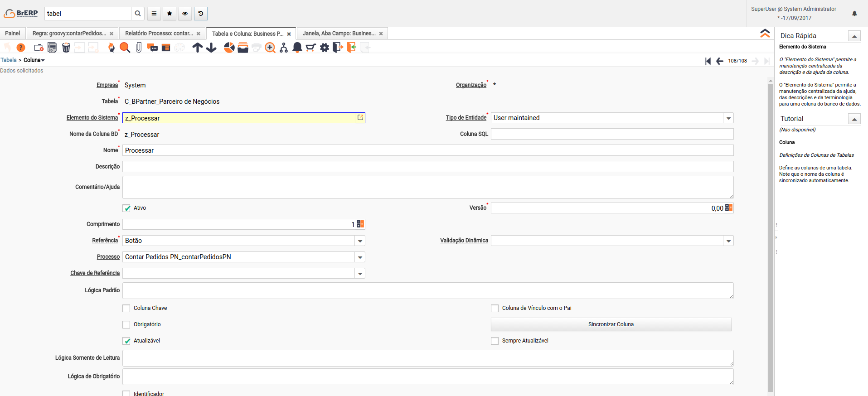This screenshot has height=396, width=868.
Task: Open the Painel tab
Action: tap(13, 34)
